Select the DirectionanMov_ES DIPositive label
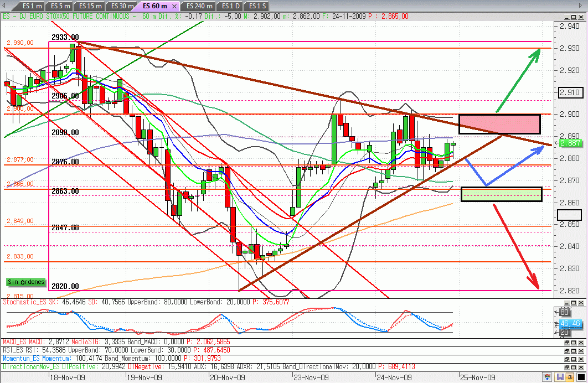This screenshot has width=588, height=383. click(x=50, y=367)
